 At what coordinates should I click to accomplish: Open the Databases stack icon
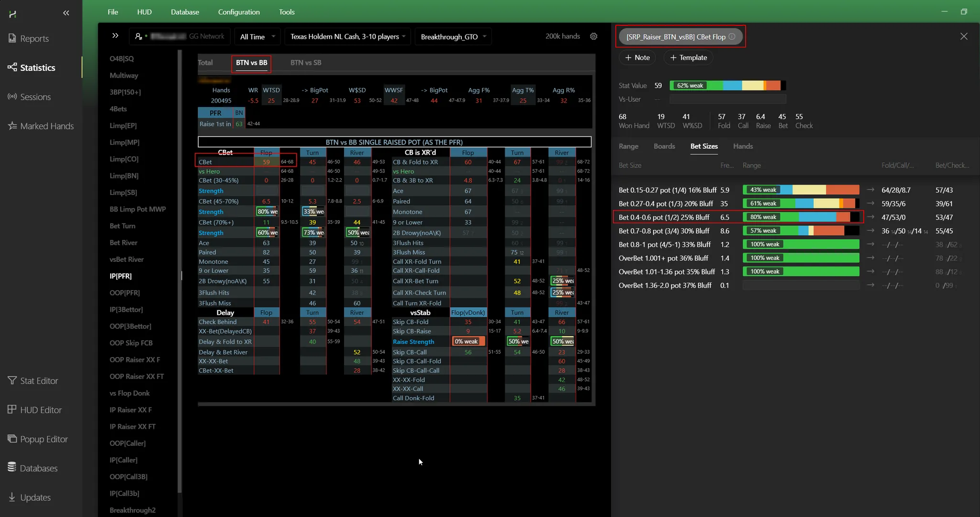coord(12,468)
